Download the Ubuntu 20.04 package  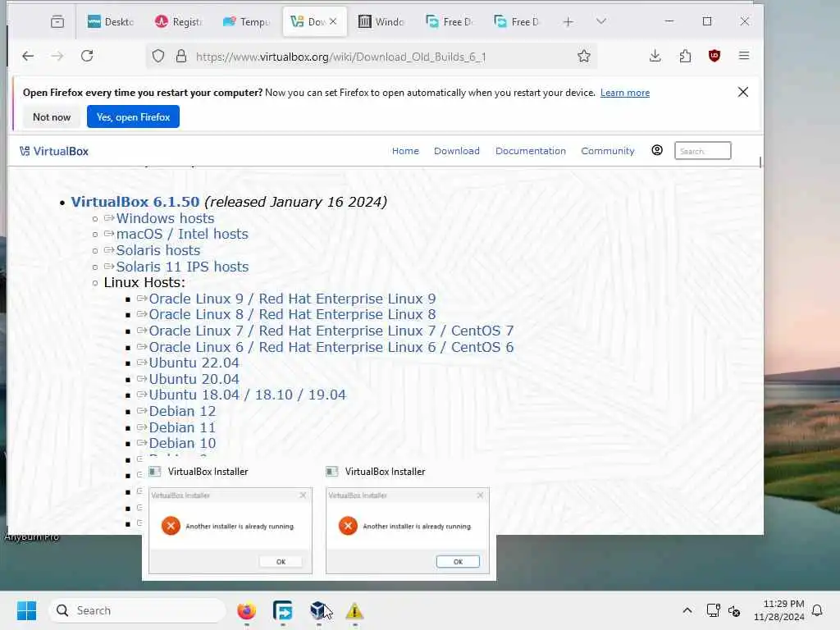coord(194,379)
